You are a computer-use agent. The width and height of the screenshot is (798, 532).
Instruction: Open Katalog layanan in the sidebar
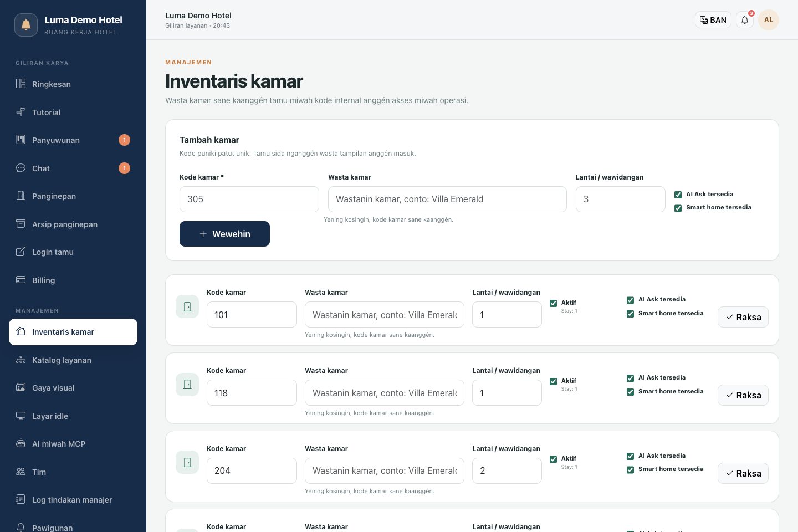73,360
